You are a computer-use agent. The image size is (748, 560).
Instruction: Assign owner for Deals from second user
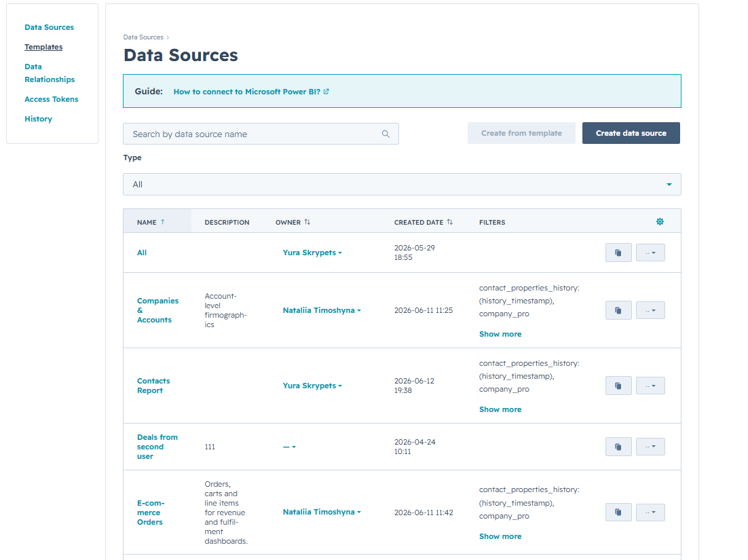(289, 447)
